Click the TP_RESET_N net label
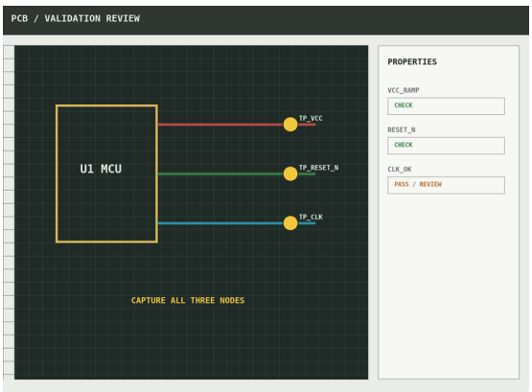 (318, 168)
